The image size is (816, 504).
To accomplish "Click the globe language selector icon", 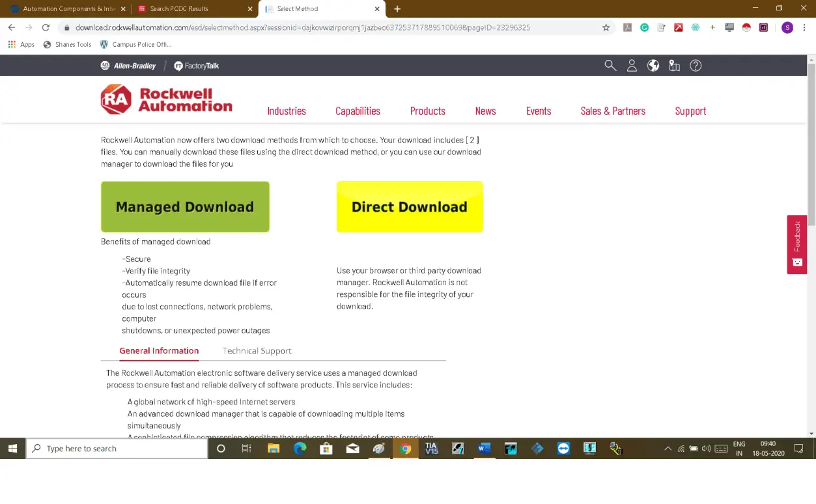I will pyautogui.click(x=653, y=66).
